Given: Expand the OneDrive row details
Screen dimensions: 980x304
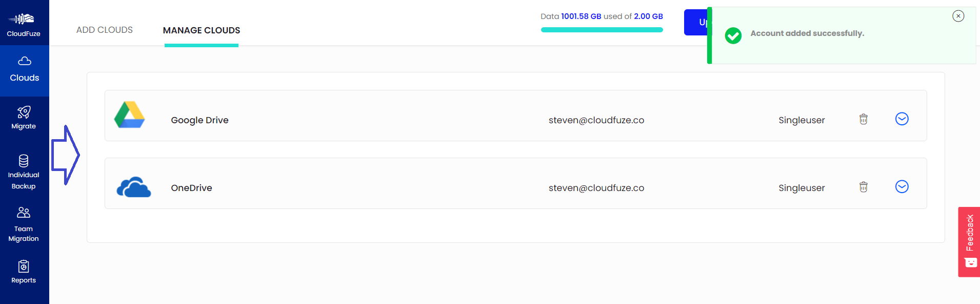Looking at the screenshot, I should (x=902, y=186).
